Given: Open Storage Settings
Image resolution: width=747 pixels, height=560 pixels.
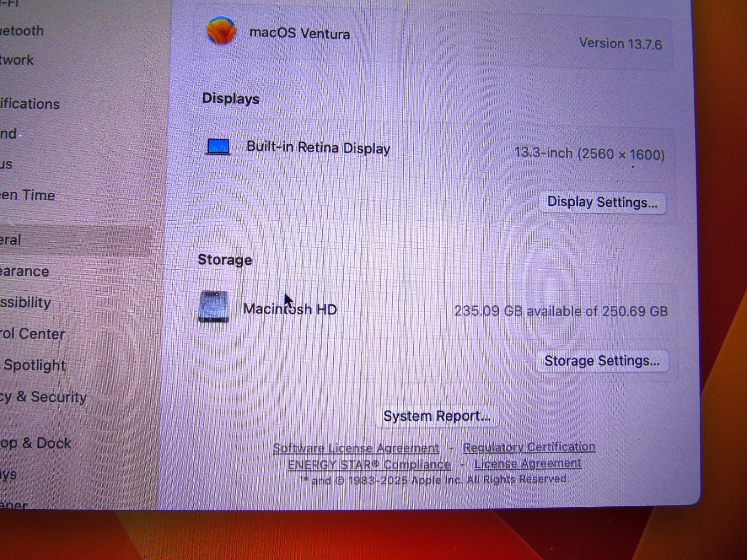Looking at the screenshot, I should pos(602,361).
